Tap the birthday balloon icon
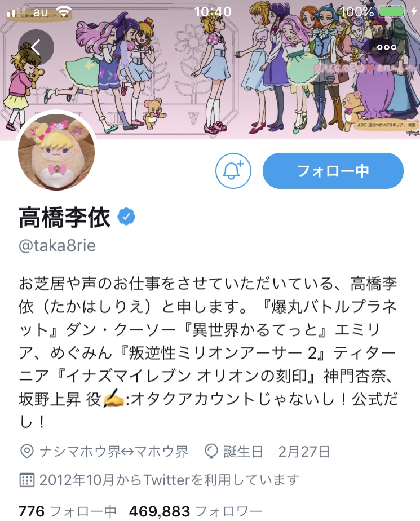This screenshot has width=420, height=521. click(x=211, y=452)
